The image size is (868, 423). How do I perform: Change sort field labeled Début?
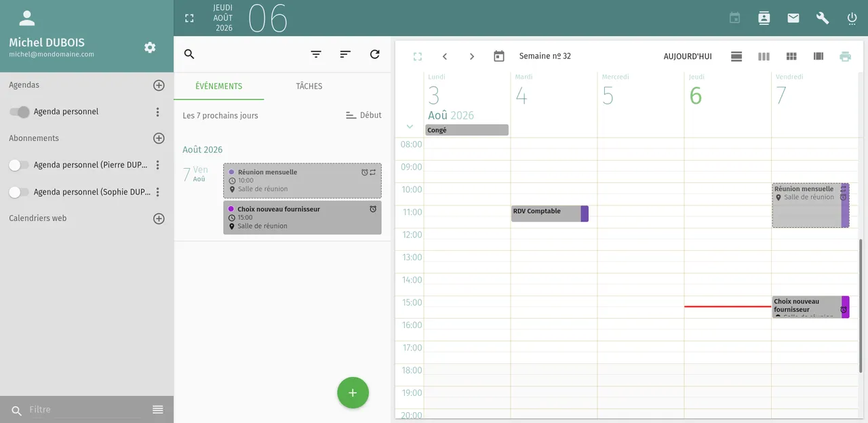coord(364,115)
